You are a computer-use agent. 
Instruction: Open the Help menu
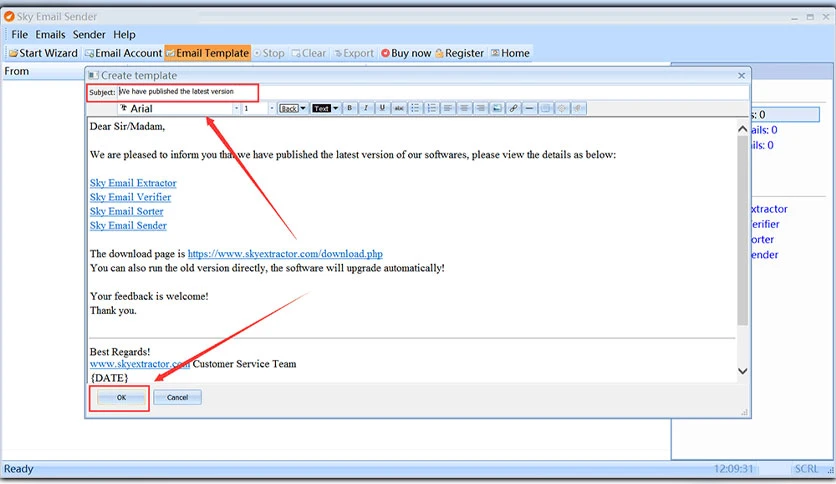click(x=124, y=35)
